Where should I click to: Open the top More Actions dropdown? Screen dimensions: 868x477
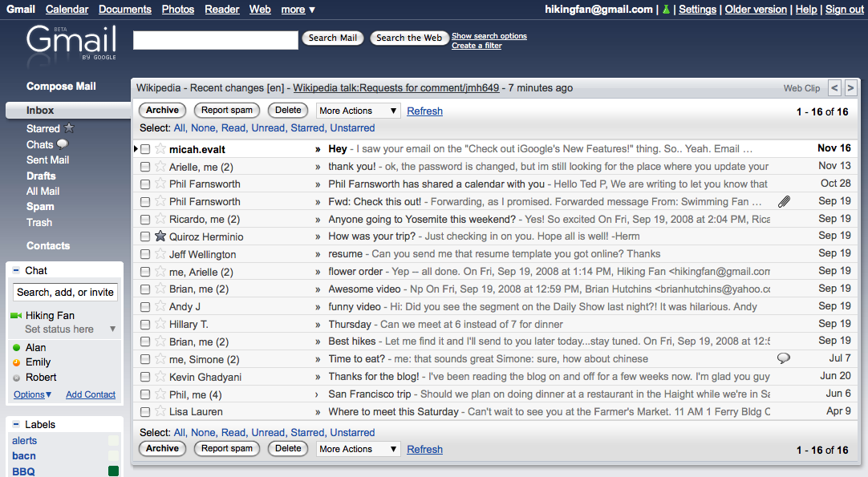[x=358, y=111]
